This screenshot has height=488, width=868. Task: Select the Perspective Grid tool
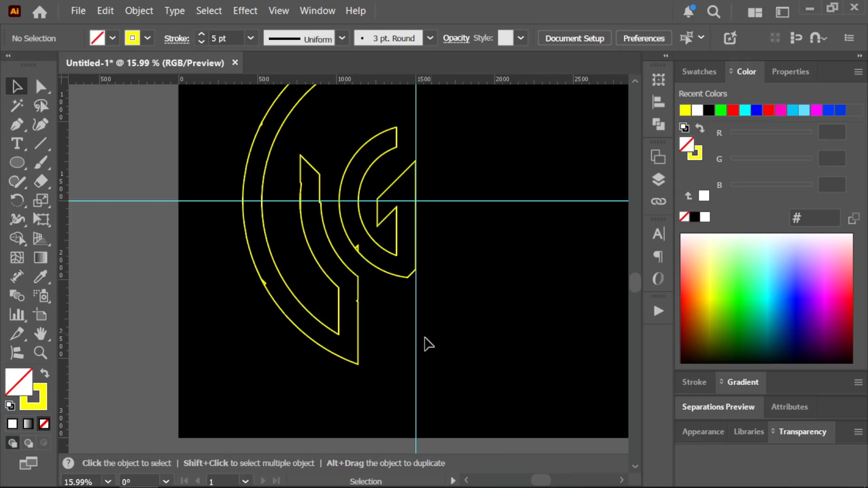coord(41,238)
